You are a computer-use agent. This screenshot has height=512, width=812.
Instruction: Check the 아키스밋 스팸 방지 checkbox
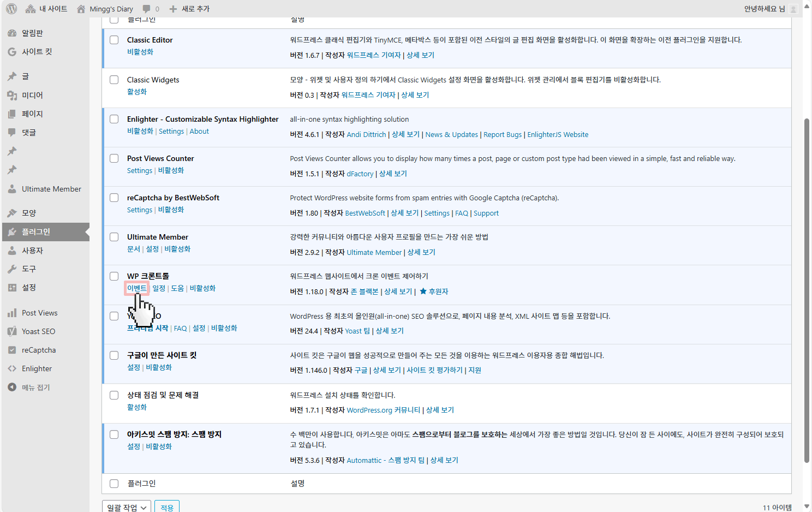point(114,434)
